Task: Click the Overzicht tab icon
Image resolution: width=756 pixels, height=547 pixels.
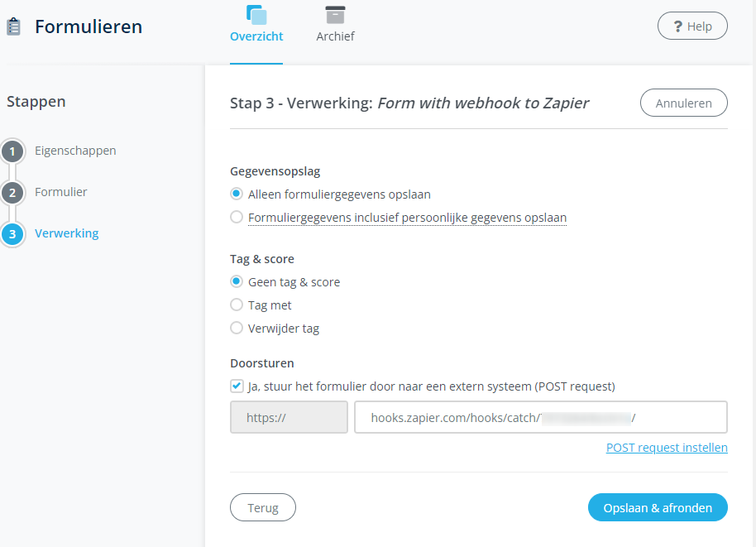Action: (x=256, y=14)
